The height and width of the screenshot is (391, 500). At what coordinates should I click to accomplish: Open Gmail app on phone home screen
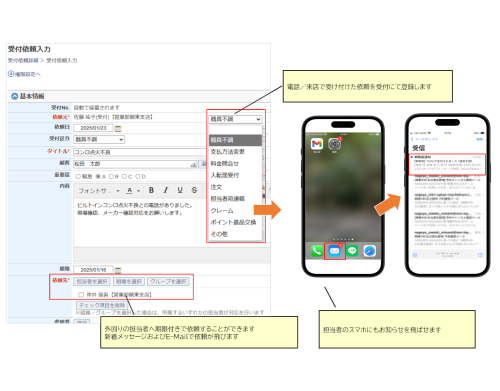[317, 144]
